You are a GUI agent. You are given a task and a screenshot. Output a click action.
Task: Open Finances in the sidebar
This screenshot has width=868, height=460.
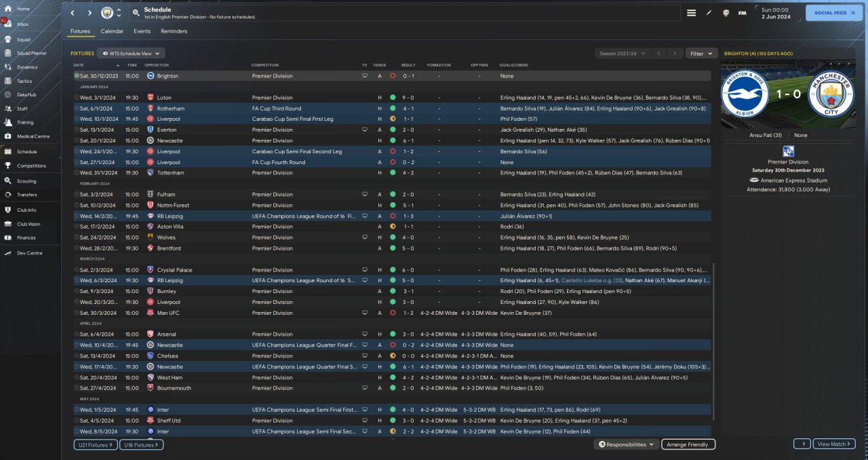point(26,237)
